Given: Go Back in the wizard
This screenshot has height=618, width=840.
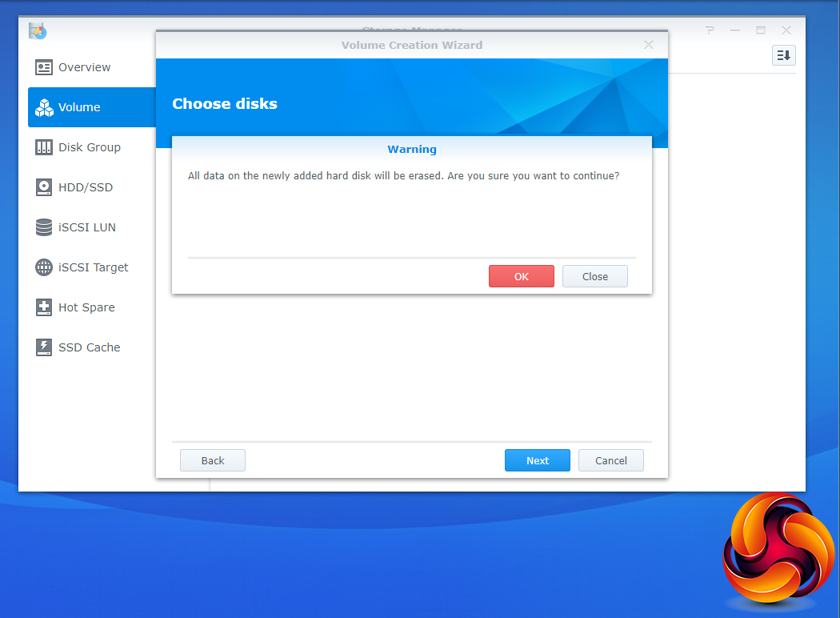Looking at the screenshot, I should click(213, 460).
